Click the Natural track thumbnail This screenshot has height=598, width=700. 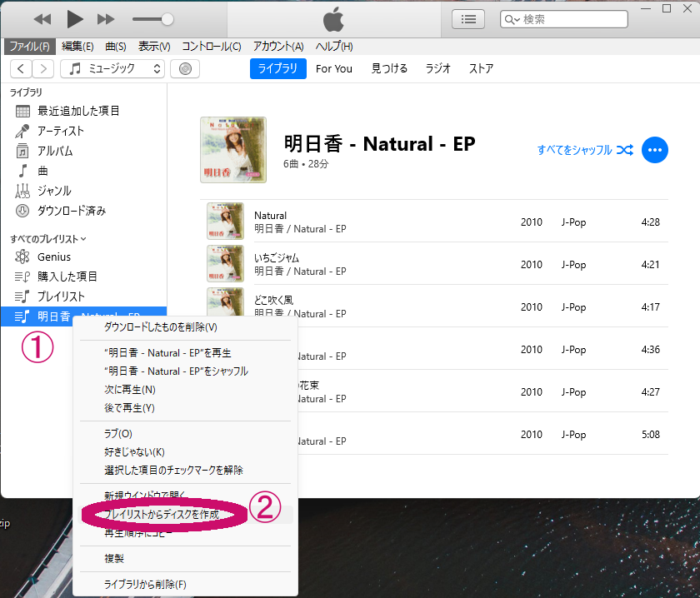click(x=225, y=221)
